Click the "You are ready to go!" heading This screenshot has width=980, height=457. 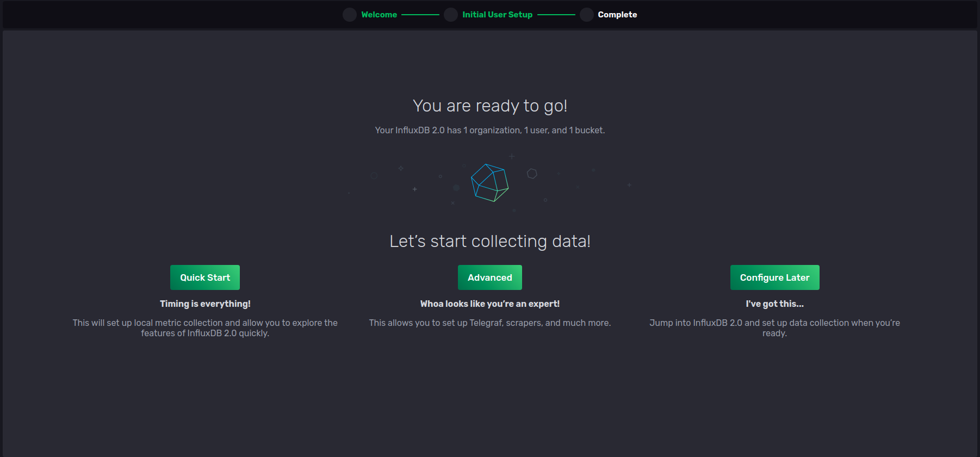[x=490, y=106]
